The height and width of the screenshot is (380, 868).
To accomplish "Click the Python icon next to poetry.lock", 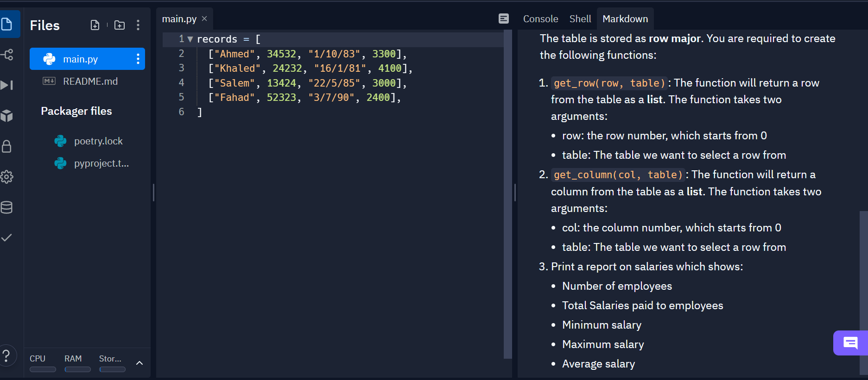I will [x=61, y=141].
